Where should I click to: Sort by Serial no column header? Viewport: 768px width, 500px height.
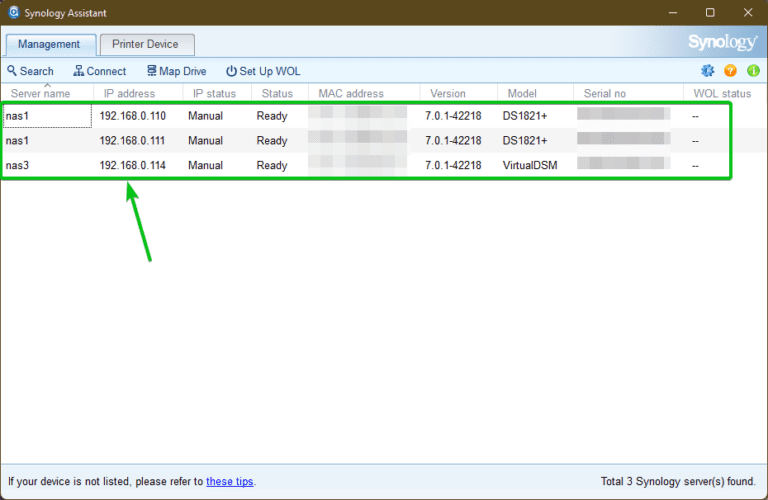coord(628,94)
